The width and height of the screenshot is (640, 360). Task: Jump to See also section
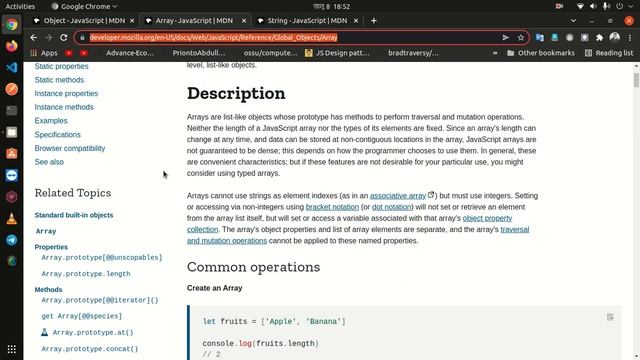[x=49, y=162]
